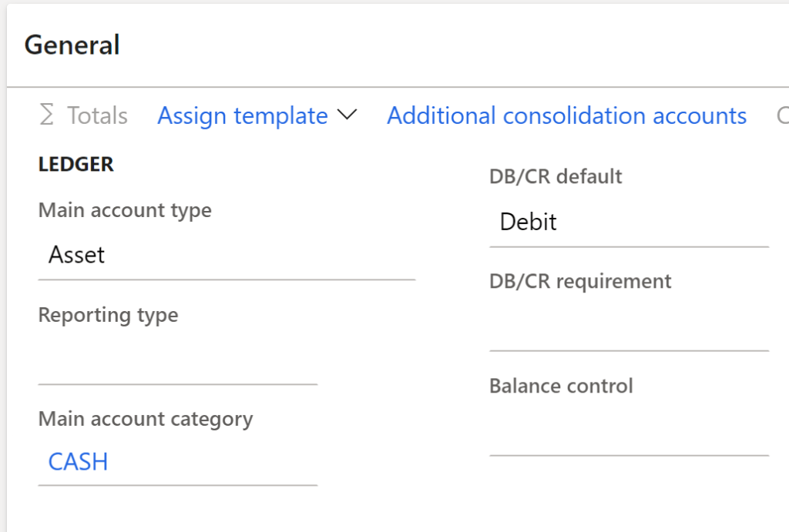The image size is (789, 532).
Task: Open the Totals action
Action: click(97, 115)
